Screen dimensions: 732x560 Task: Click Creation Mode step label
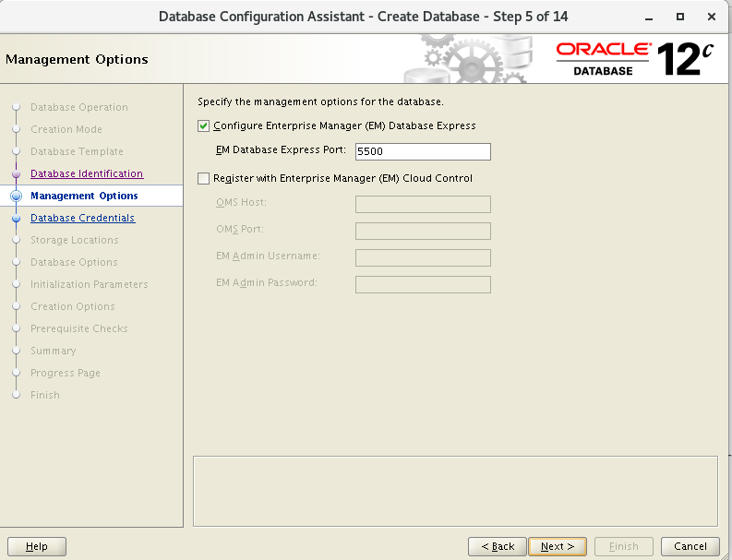click(66, 129)
